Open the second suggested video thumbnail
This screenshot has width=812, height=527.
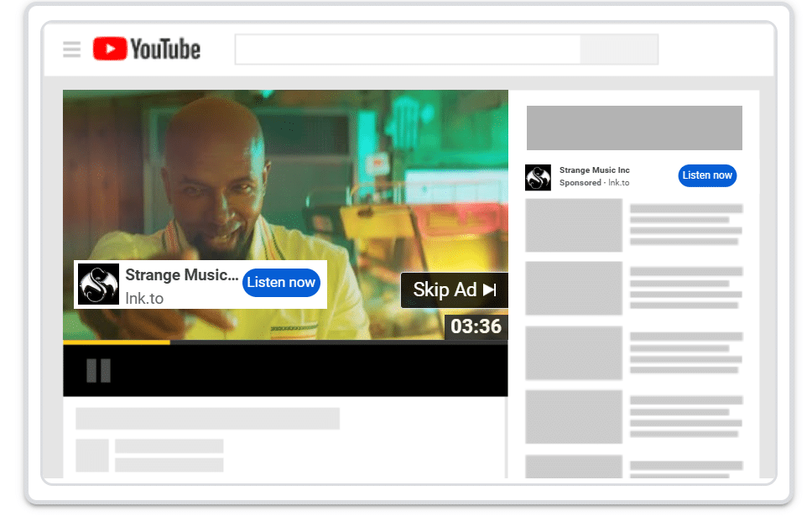[x=573, y=288]
